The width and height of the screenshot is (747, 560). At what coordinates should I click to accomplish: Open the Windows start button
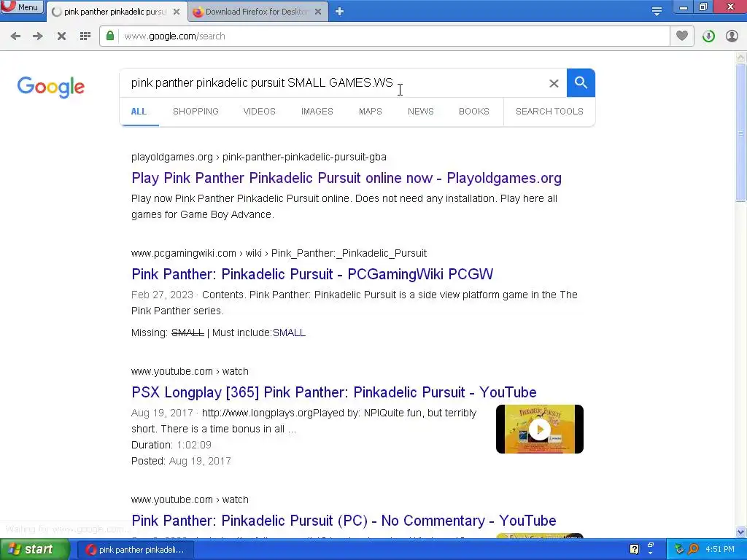point(34,550)
